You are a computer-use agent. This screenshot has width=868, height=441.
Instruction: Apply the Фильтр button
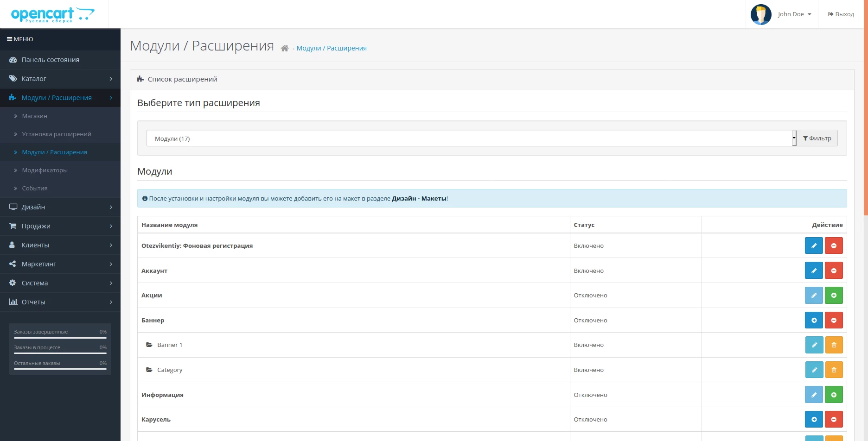pyautogui.click(x=817, y=138)
